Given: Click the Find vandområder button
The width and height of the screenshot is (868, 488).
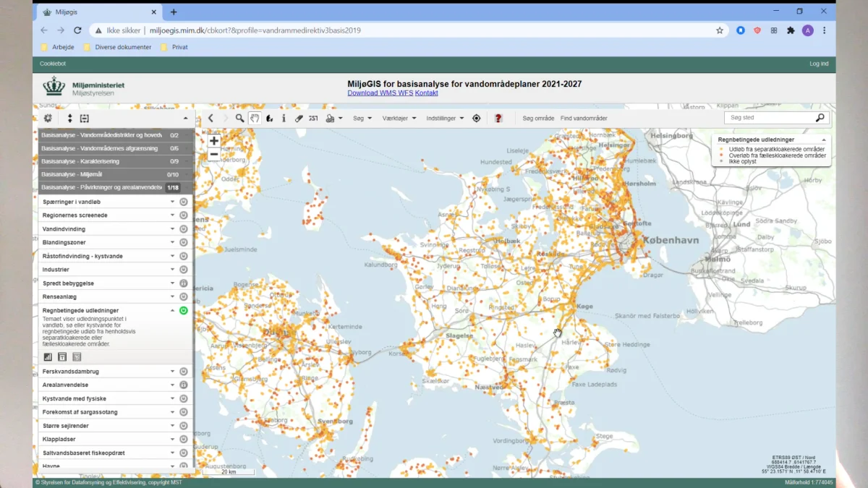Looking at the screenshot, I should [584, 118].
